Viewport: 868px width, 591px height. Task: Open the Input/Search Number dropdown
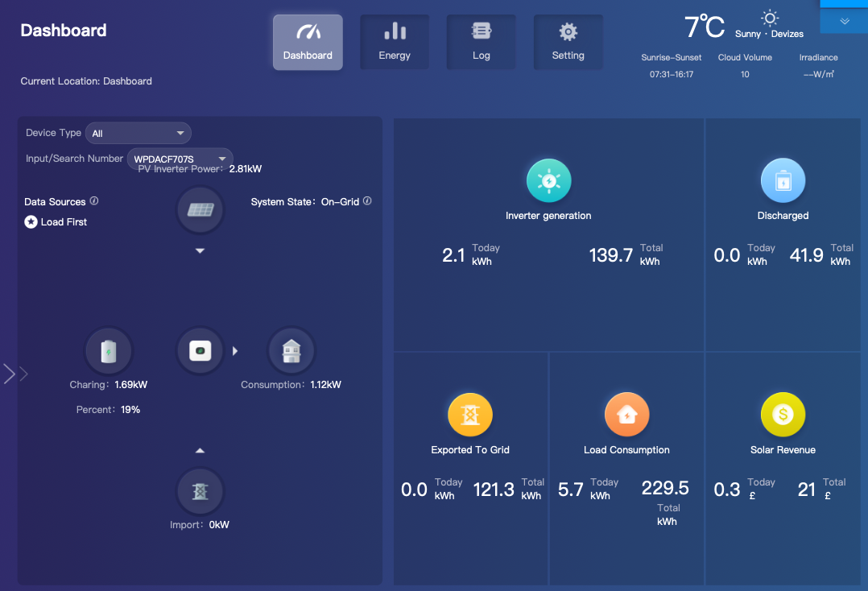(x=180, y=159)
